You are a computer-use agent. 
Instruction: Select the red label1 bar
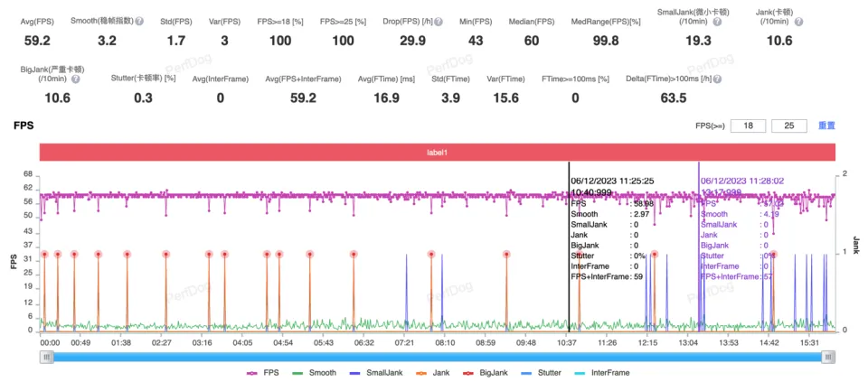coord(437,153)
